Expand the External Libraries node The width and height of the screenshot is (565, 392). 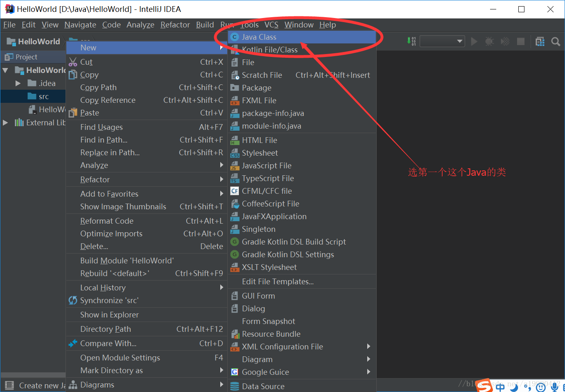[5, 122]
